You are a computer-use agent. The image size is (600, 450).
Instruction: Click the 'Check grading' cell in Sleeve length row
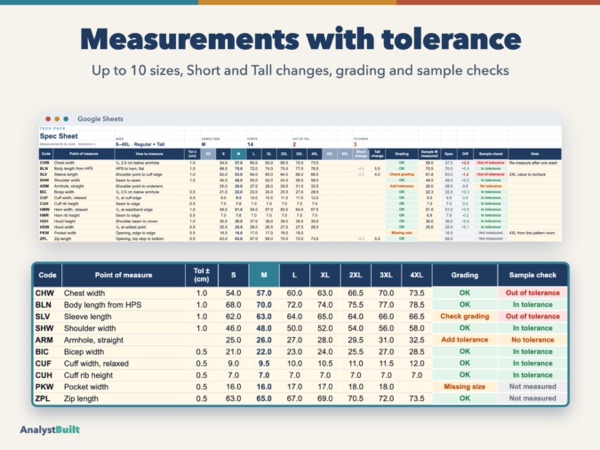[x=465, y=316]
